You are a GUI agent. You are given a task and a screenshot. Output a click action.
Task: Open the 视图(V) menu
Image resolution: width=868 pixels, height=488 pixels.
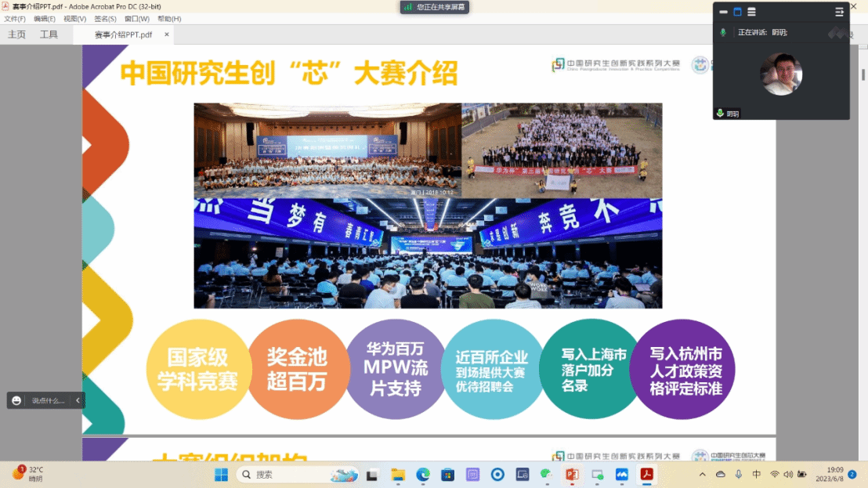coord(75,19)
